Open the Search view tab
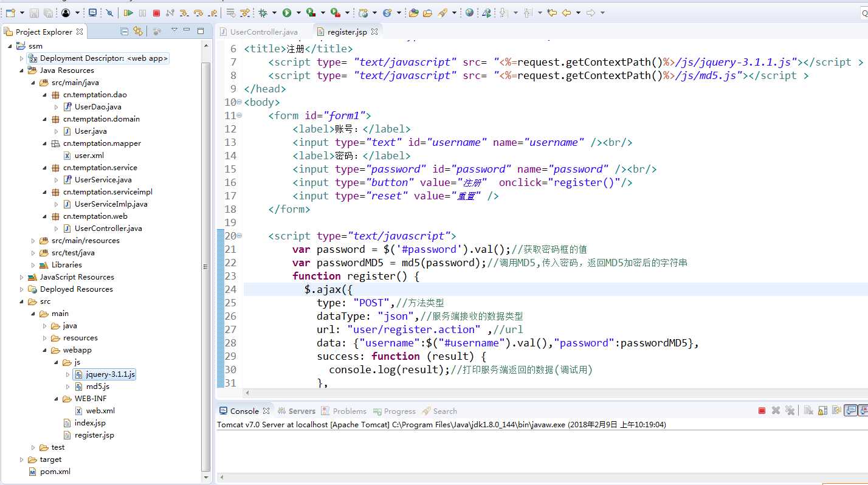This screenshot has width=868, height=485. (439, 411)
